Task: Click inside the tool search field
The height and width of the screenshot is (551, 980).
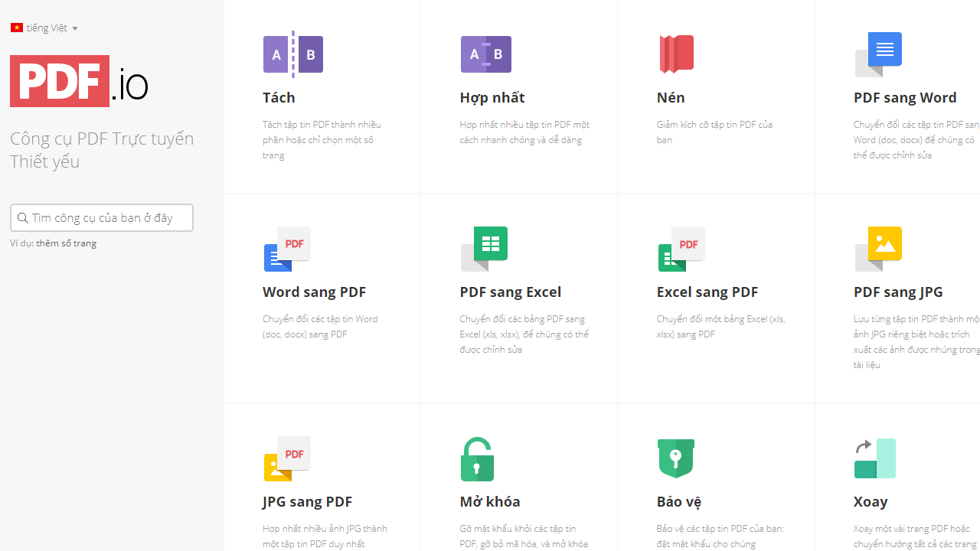Action: coord(107,217)
